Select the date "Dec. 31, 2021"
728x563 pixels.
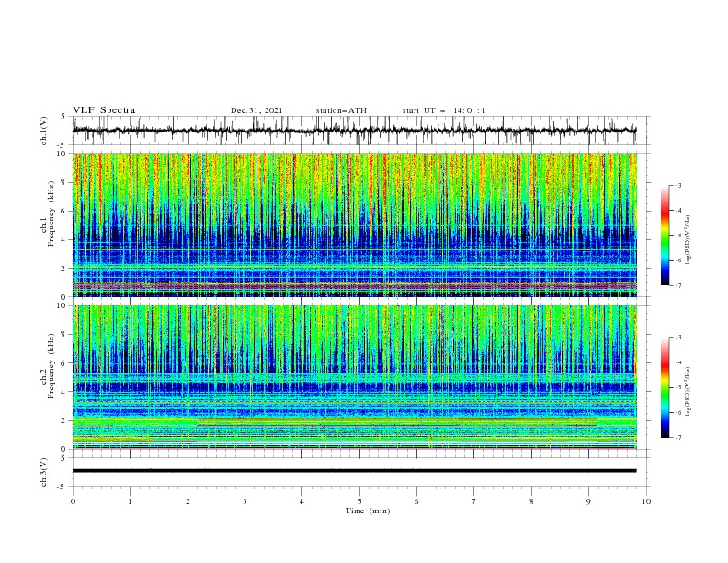click(256, 110)
